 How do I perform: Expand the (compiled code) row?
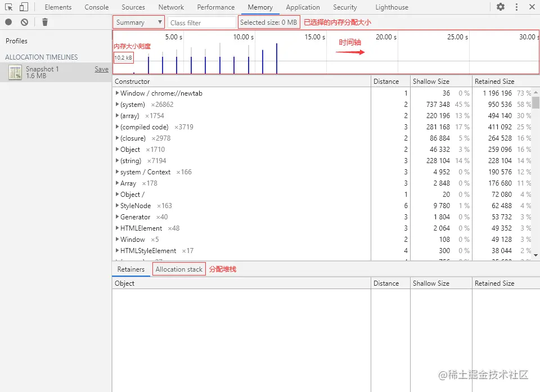(x=117, y=127)
